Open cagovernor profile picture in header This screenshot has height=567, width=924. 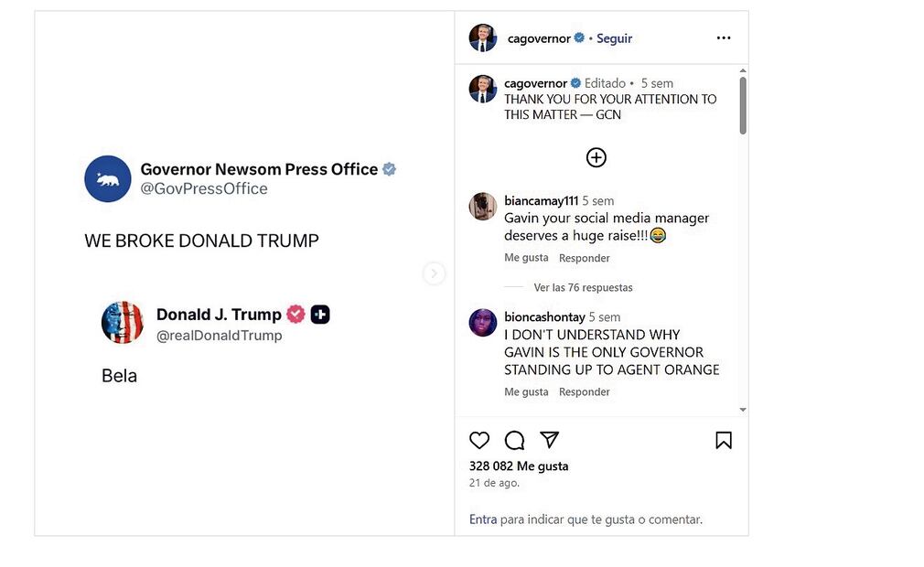tap(483, 38)
